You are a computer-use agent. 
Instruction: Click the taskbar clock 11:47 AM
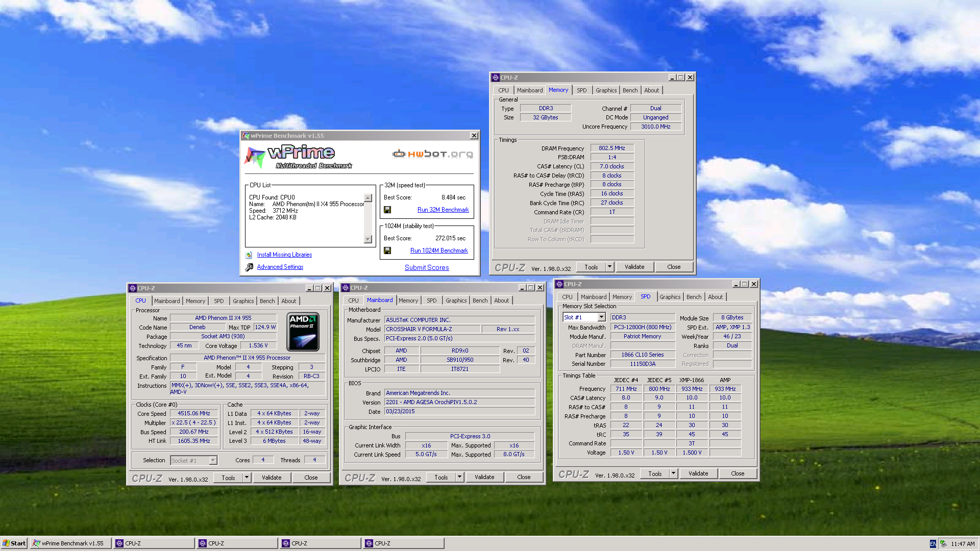(963, 544)
